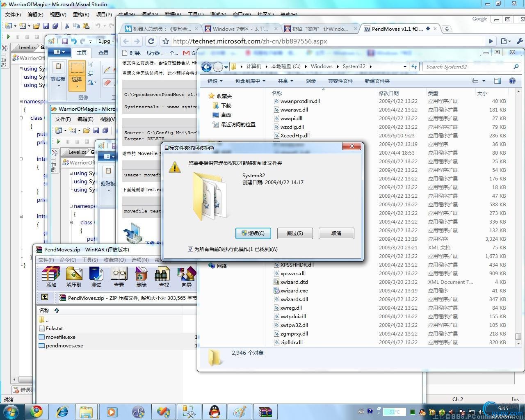
Task: Click the WinRAR Find (查找) icon
Action: 164,276
